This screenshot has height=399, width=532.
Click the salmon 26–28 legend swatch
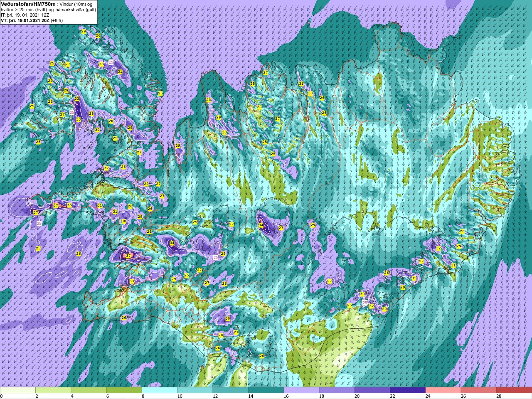tap(479, 390)
